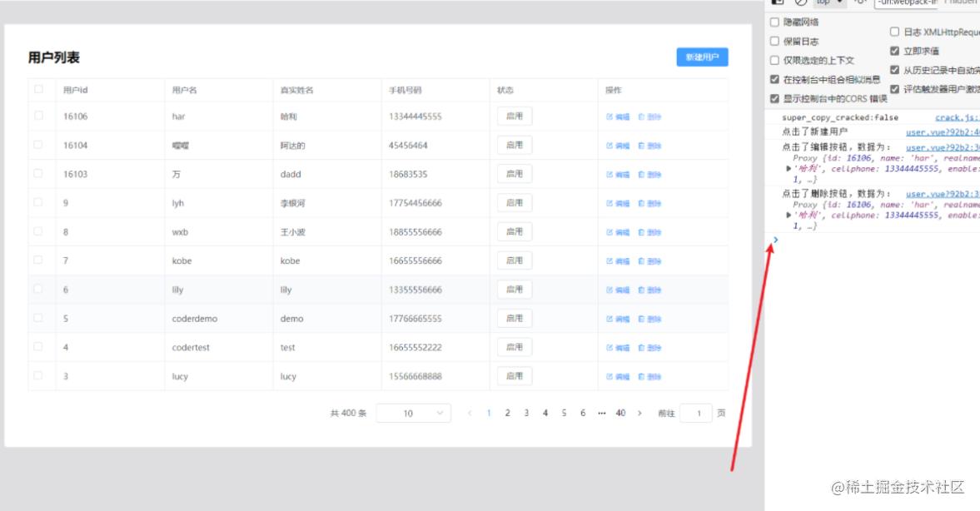Go to page 3 in pagination
980x511 pixels.
(x=526, y=413)
